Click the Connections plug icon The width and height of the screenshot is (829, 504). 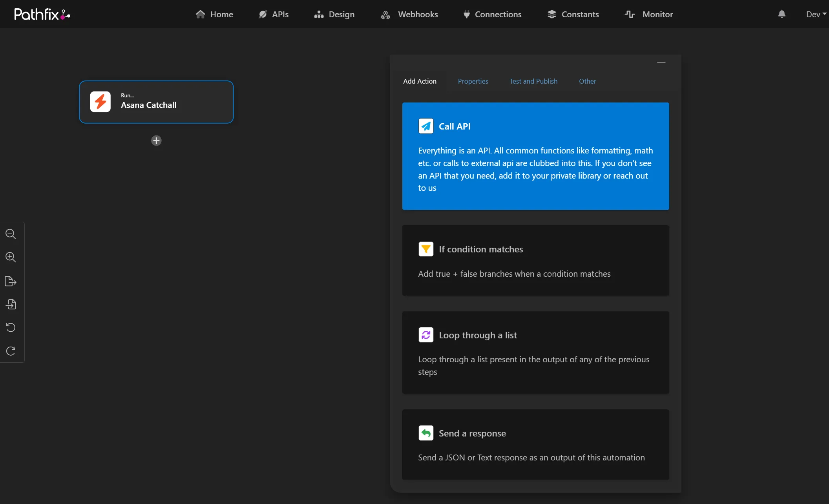(466, 15)
